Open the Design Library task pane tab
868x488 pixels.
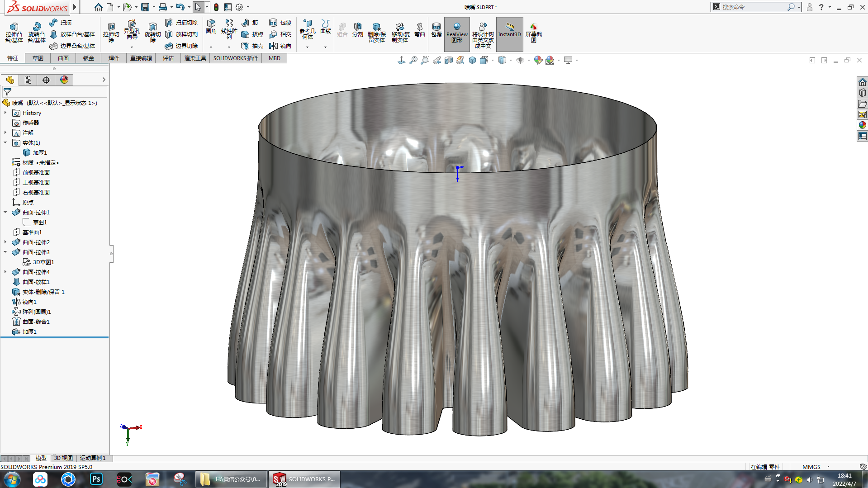click(863, 93)
